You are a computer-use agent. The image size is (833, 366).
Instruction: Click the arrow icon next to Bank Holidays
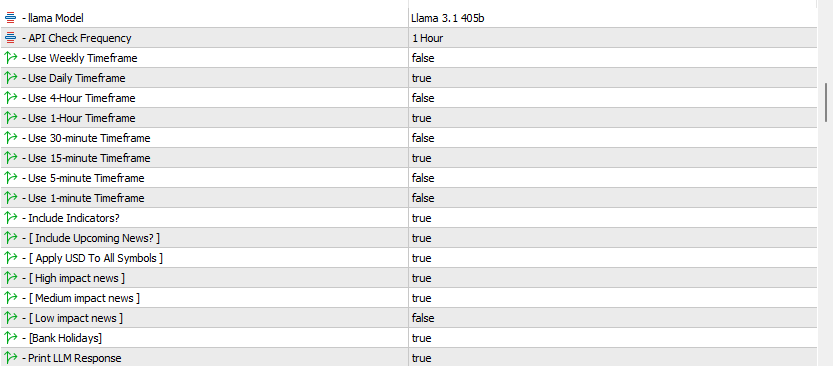tap(10, 338)
